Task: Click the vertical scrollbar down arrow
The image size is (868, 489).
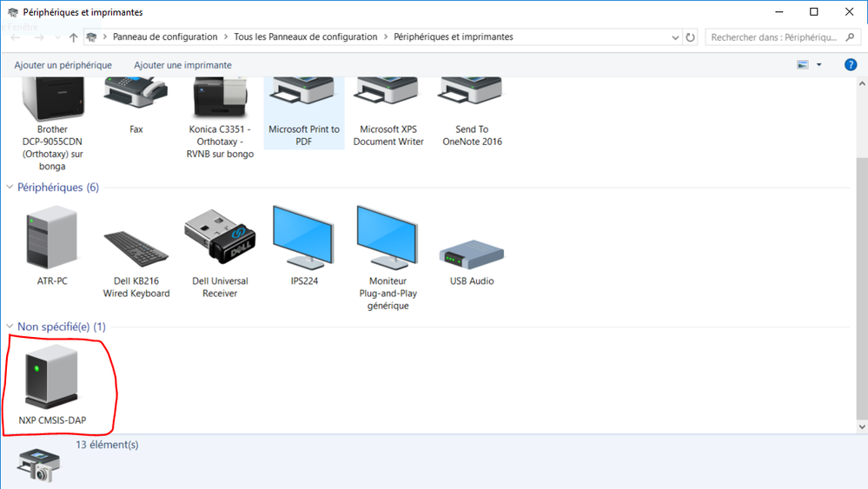Action: (862, 426)
